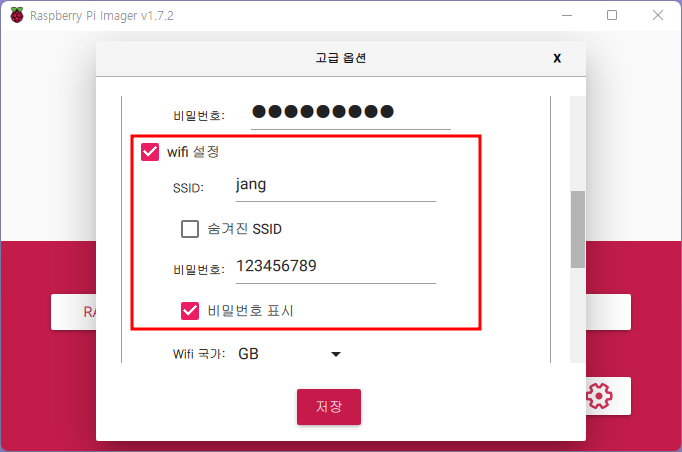The image size is (682, 452).
Task: Toggle the 비밀번호 표시 checkbox
Action: tap(190, 311)
